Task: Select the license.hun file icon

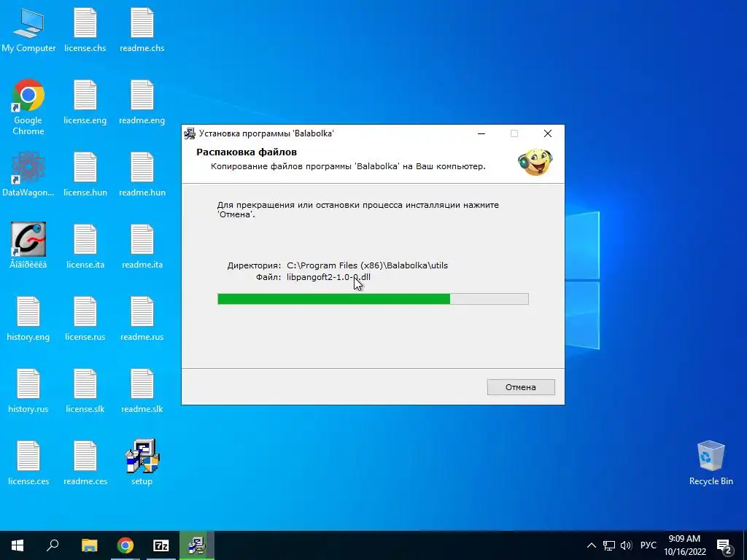Action: pos(85,174)
